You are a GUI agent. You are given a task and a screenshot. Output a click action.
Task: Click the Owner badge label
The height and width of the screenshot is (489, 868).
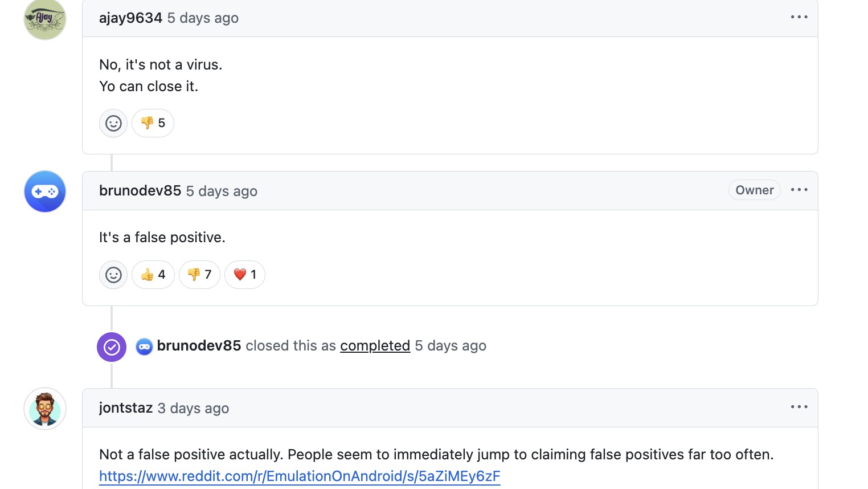(x=754, y=190)
